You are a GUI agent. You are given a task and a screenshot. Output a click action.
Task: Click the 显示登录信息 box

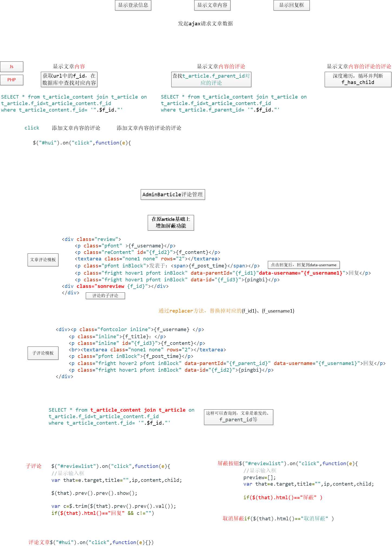(x=133, y=5)
